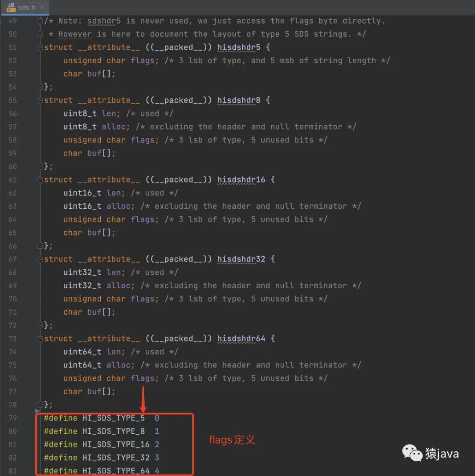The width and height of the screenshot is (475, 476).
Task: Click fold end marker on line 54
Action: 40,87
